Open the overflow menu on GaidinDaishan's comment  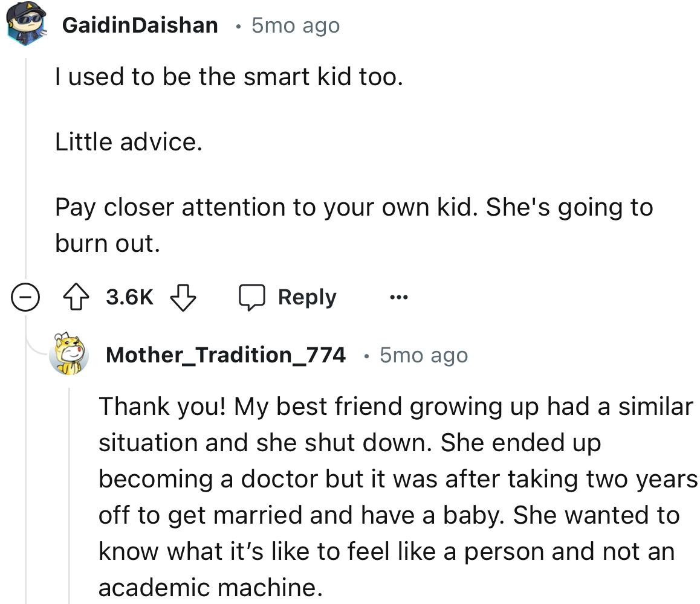[398, 297]
